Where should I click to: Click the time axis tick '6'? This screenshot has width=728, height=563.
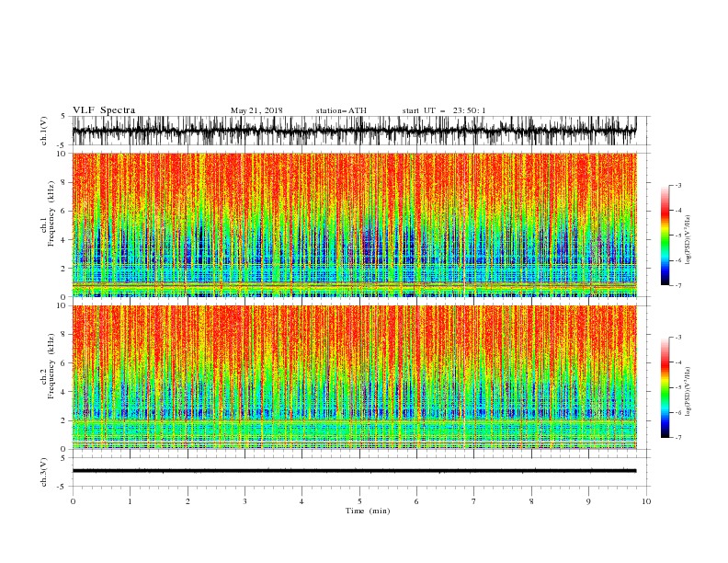click(x=416, y=501)
